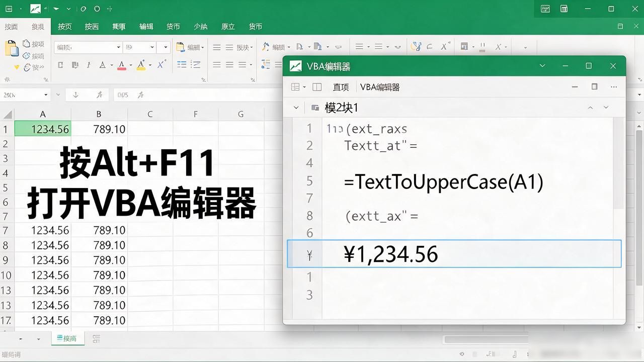Open the chevron dropdown in VBA title bar
644x362 pixels.
pyautogui.click(x=542, y=66)
